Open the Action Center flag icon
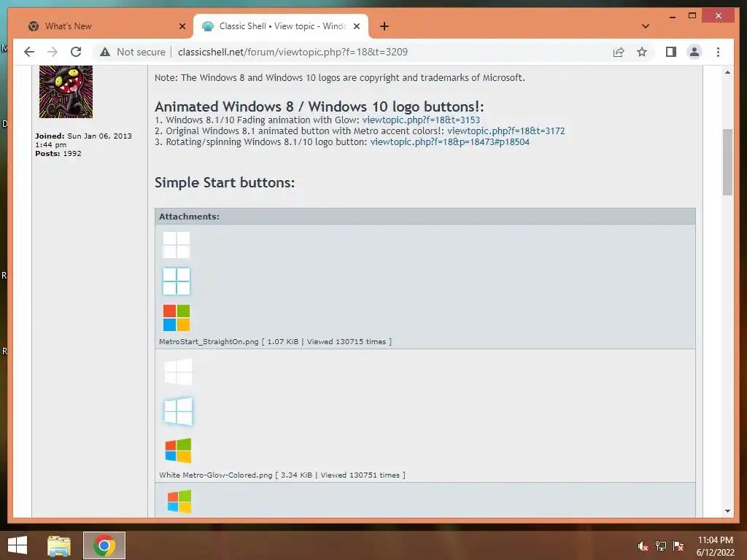The width and height of the screenshot is (747, 560). [678, 546]
